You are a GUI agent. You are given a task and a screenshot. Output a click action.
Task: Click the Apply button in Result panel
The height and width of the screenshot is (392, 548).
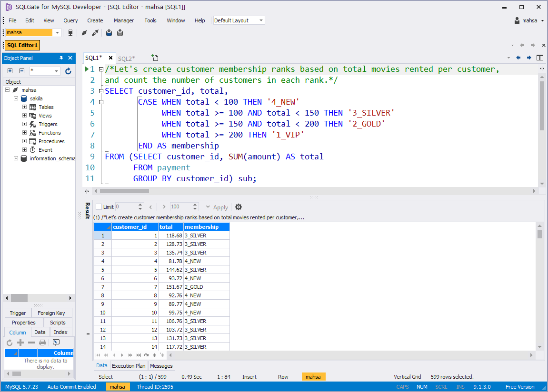point(220,207)
